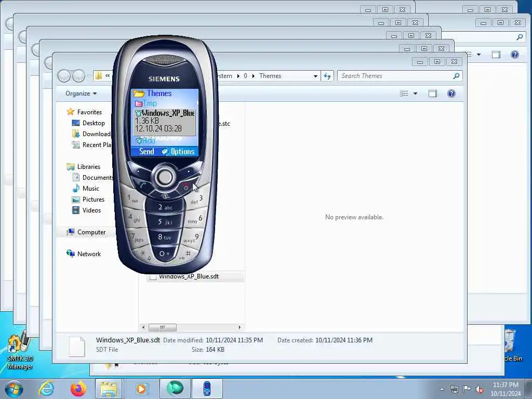Tap the 2 abc key
Screen dimensions: 532x399
click(165, 207)
